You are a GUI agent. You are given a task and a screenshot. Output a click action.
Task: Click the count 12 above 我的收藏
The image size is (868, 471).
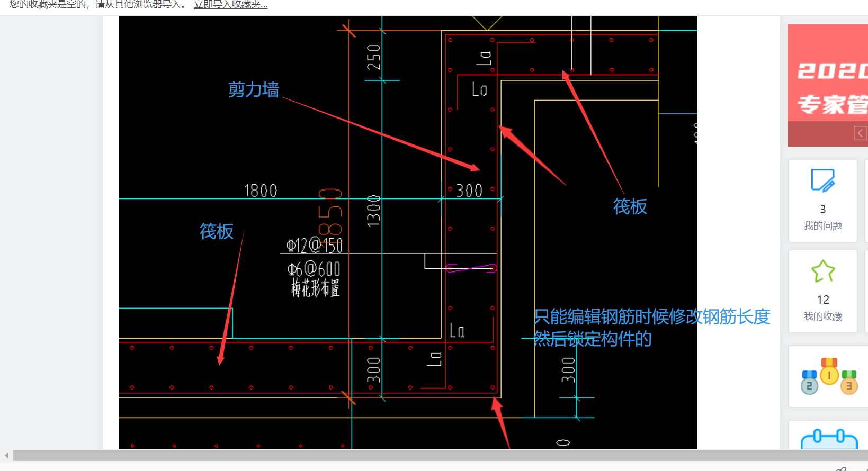pyautogui.click(x=823, y=300)
